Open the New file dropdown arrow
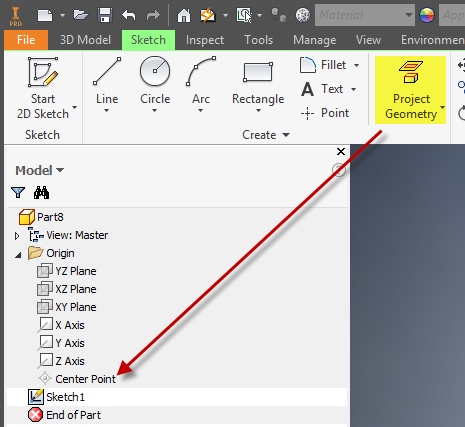The height and width of the screenshot is (427, 465). coord(62,15)
